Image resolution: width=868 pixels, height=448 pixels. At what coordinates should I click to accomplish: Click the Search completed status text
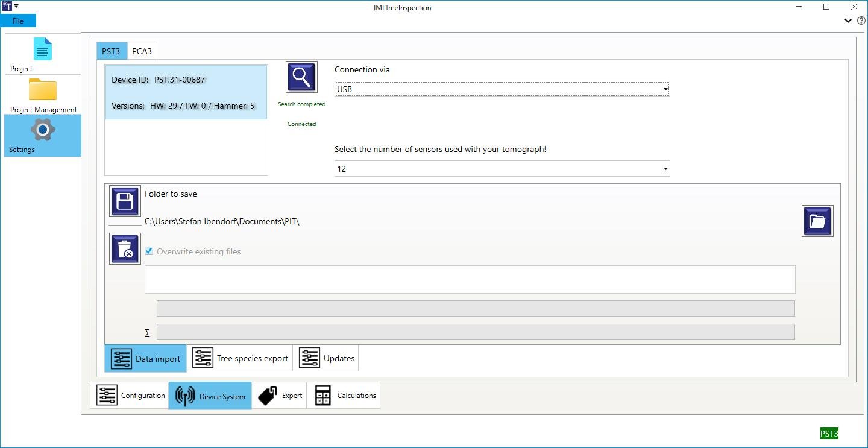301,104
